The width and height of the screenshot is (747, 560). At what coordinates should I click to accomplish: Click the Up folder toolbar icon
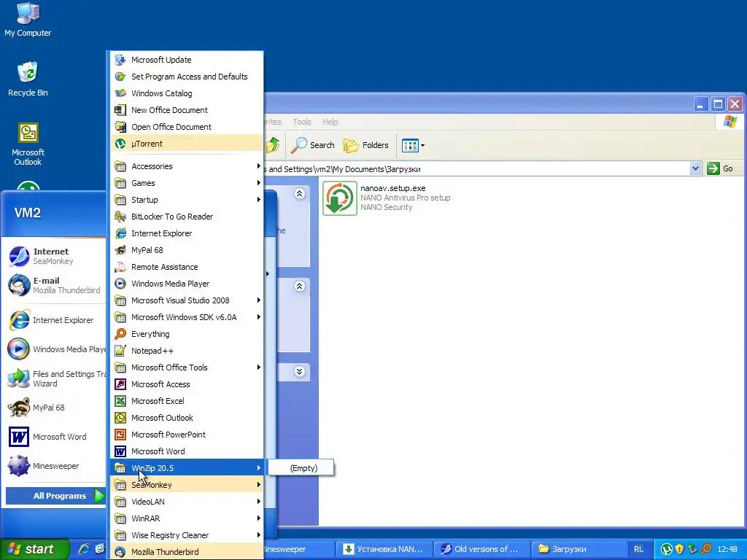(x=273, y=145)
